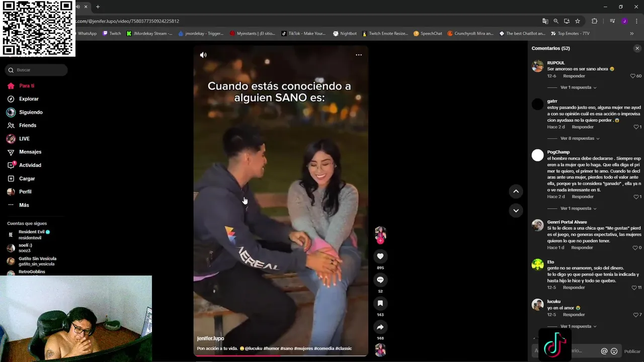Focus the TikTok search field

36,70
